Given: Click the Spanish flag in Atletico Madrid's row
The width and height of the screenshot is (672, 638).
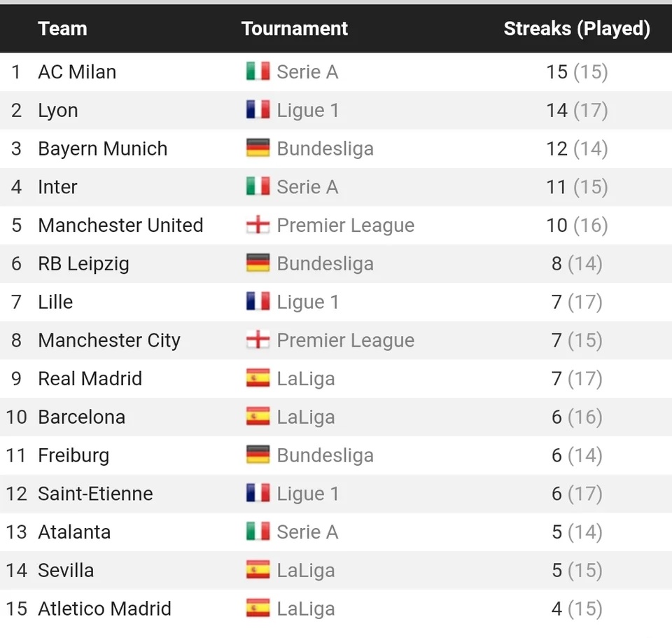Looking at the screenshot, I should point(258,609).
